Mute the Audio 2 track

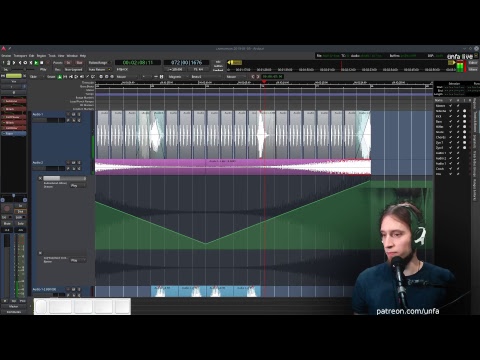tap(74, 163)
